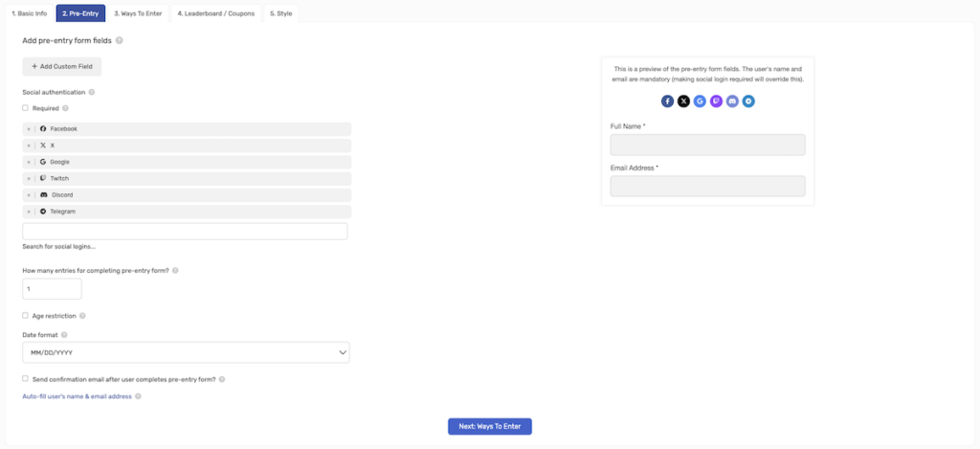This screenshot has width=980, height=449.
Task: Click Next: Ways To Enter button
Action: (x=490, y=426)
